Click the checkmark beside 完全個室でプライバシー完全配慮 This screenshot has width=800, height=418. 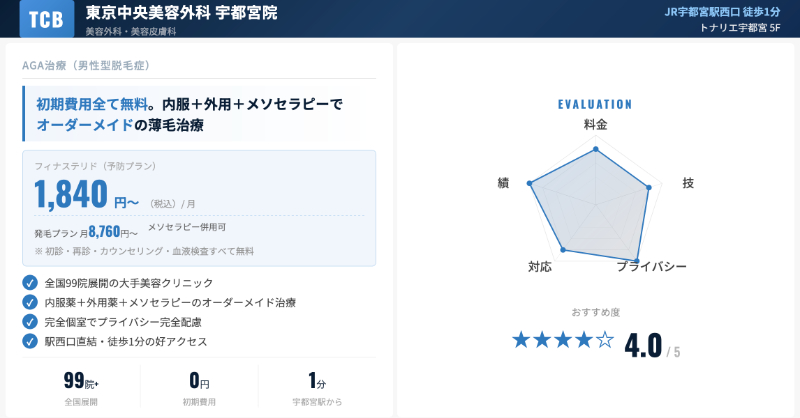pyautogui.click(x=30, y=322)
